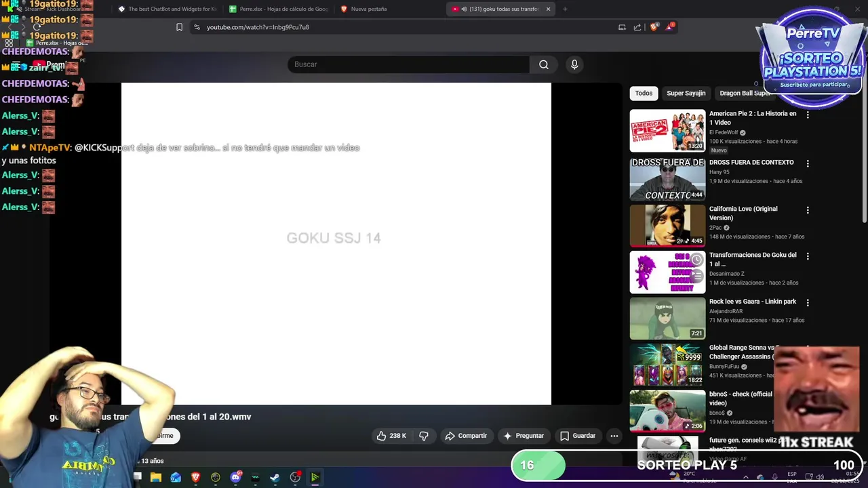Switch to the Nueva pestaña tab
868x488 pixels.
[x=389, y=9]
